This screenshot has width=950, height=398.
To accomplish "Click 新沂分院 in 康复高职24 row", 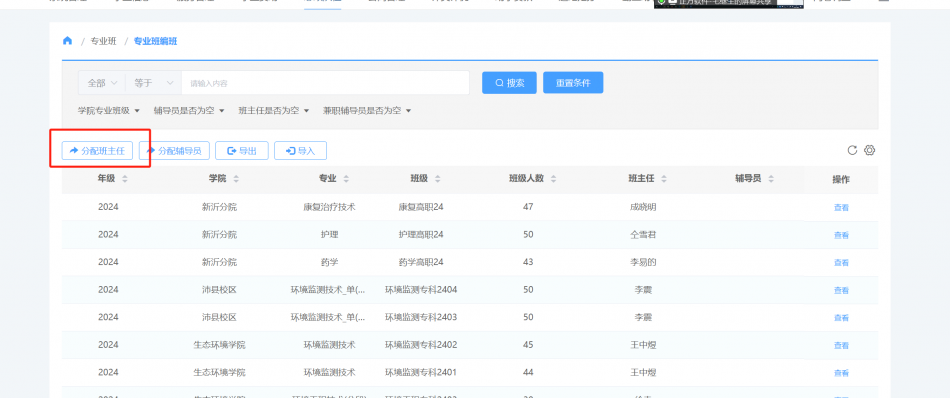I will pos(219,207).
